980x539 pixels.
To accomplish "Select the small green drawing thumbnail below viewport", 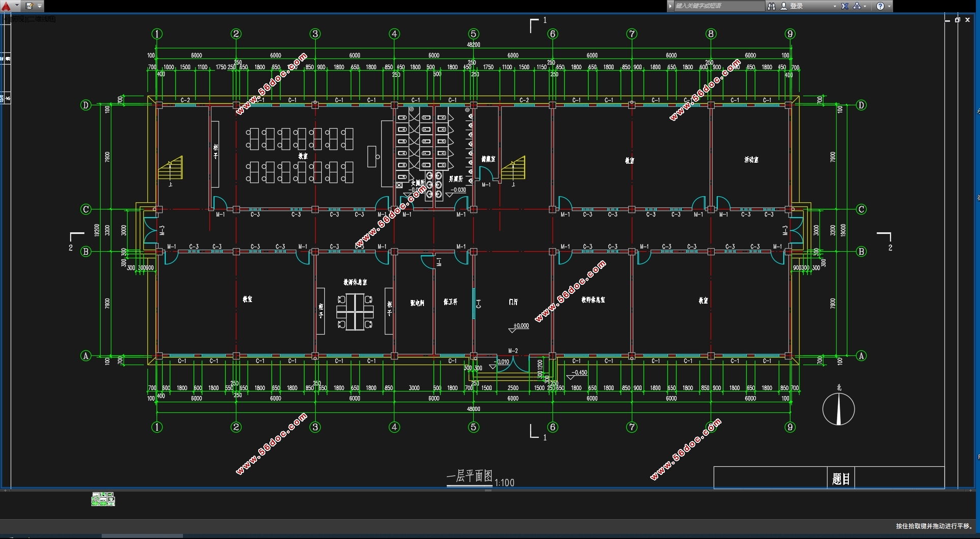I will [x=103, y=499].
